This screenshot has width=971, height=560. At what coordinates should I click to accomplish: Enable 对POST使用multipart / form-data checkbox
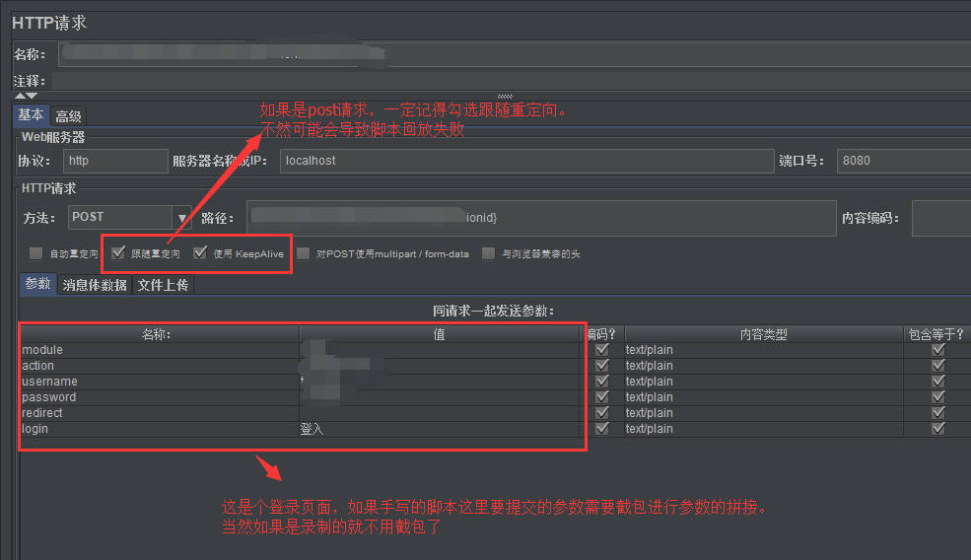click(x=304, y=253)
